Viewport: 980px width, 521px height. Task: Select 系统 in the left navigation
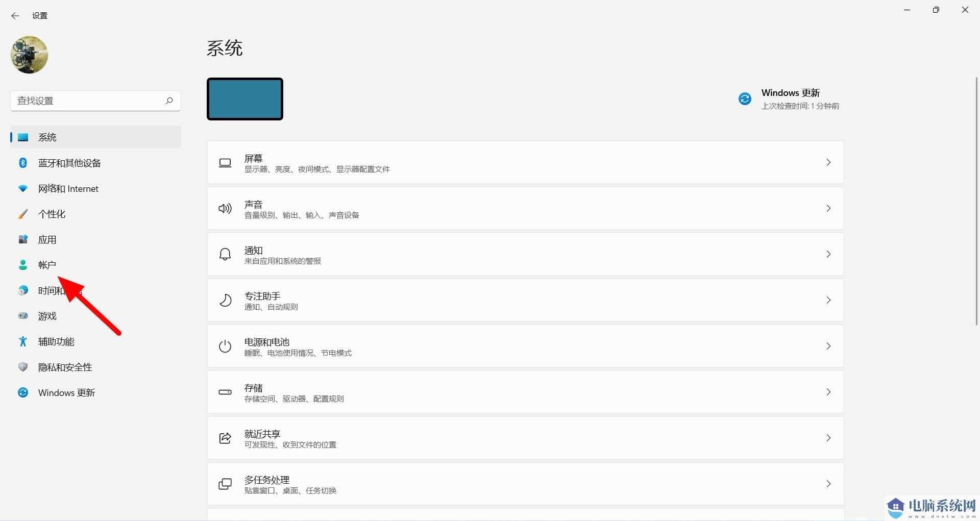tap(47, 137)
